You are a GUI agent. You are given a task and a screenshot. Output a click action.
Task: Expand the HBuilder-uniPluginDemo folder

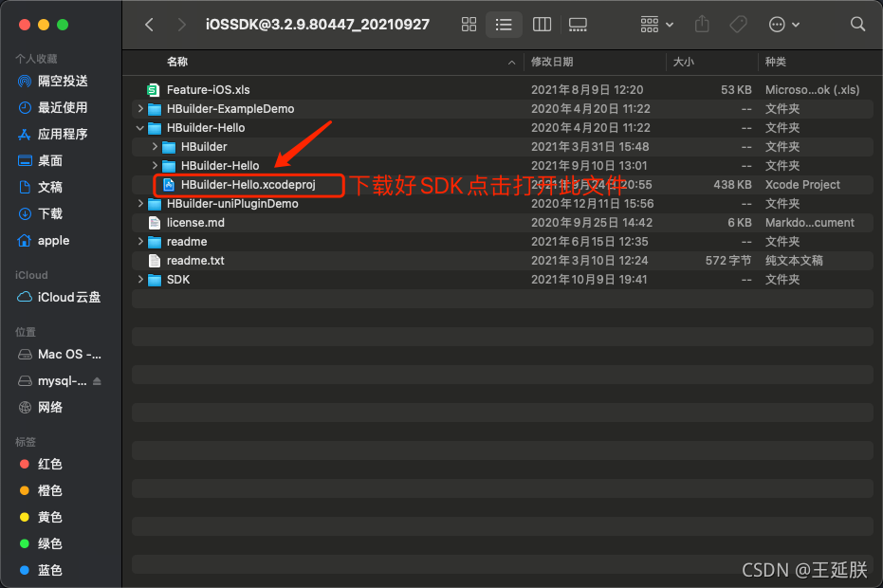[140, 203]
